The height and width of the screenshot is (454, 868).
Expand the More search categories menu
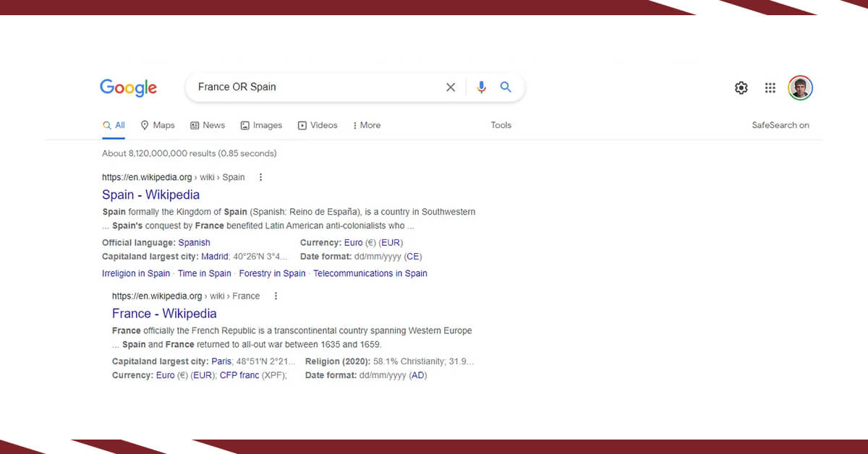[x=367, y=125]
